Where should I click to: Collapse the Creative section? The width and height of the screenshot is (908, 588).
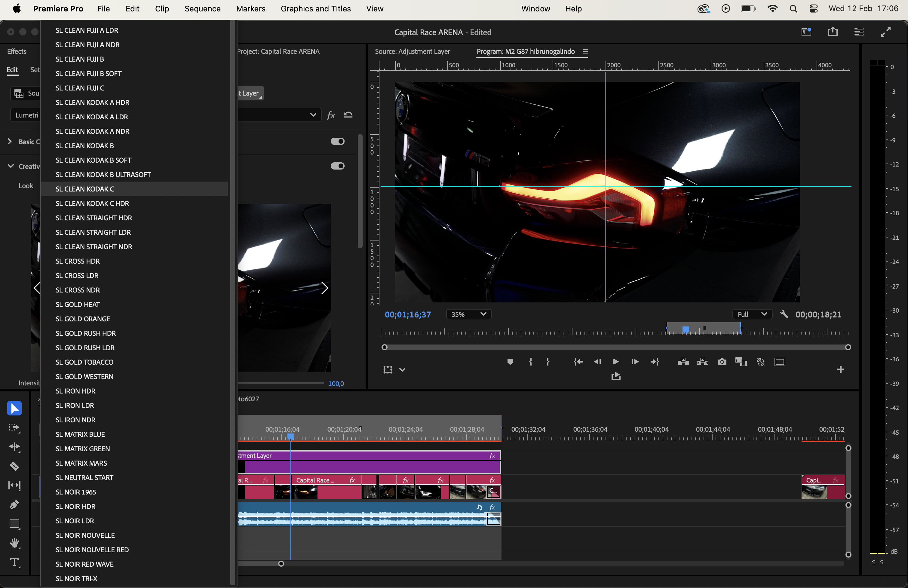click(11, 166)
